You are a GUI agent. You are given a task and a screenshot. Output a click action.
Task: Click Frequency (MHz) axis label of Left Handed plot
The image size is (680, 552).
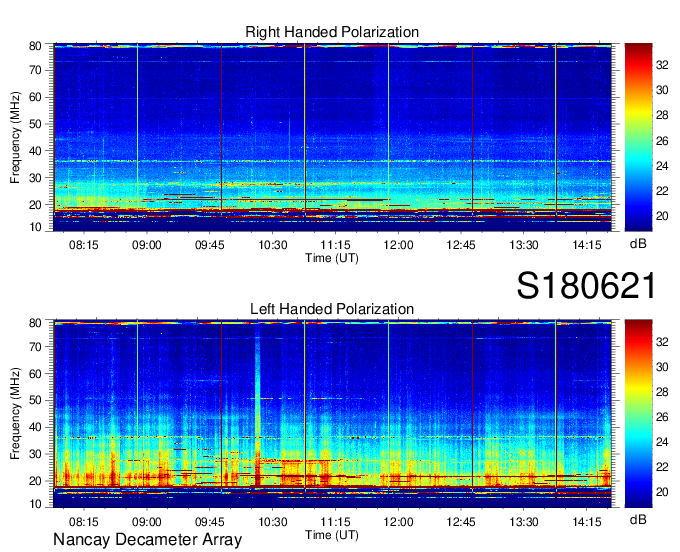(15, 414)
